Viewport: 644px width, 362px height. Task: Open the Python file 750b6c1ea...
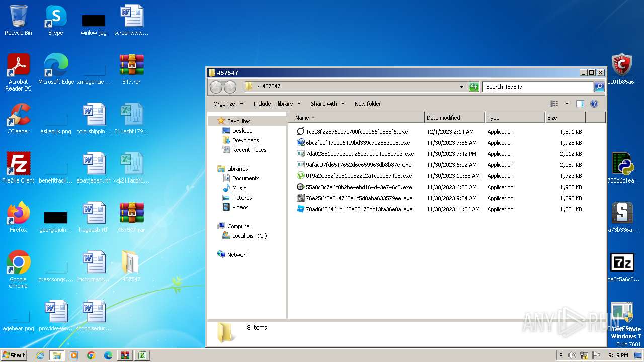click(623, 168)
